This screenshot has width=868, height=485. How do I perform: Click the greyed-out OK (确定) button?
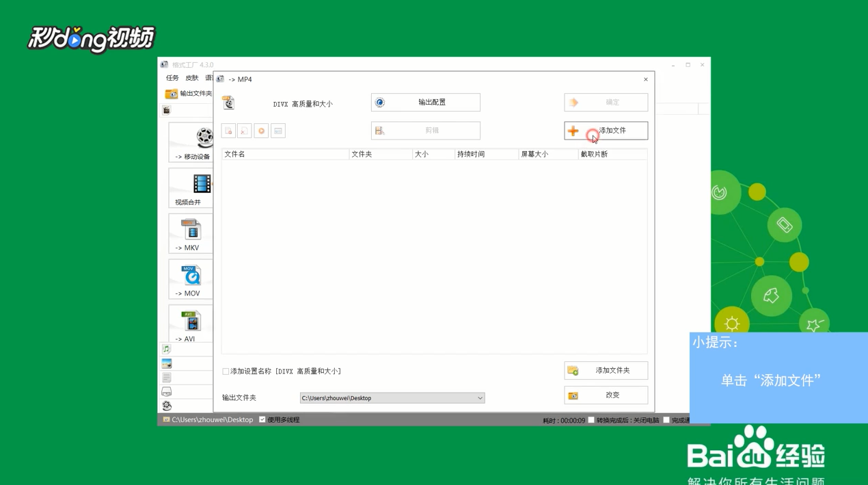point(606,103)
